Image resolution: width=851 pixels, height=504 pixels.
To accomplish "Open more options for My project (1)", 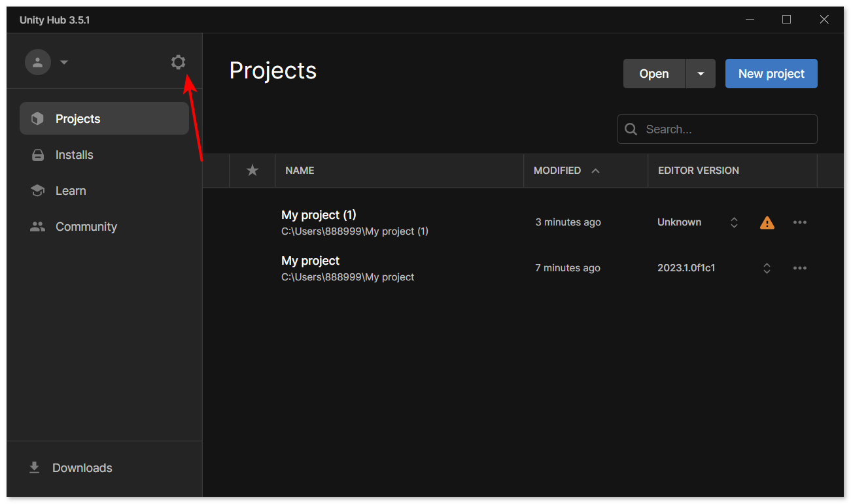I will click(800, 222).
